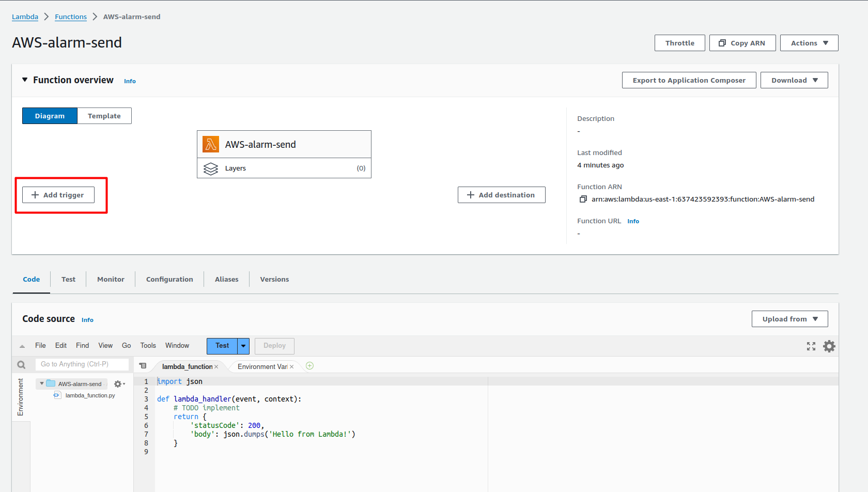
Task: Open Info link beside Code source
Action: [x=87, y=320]
